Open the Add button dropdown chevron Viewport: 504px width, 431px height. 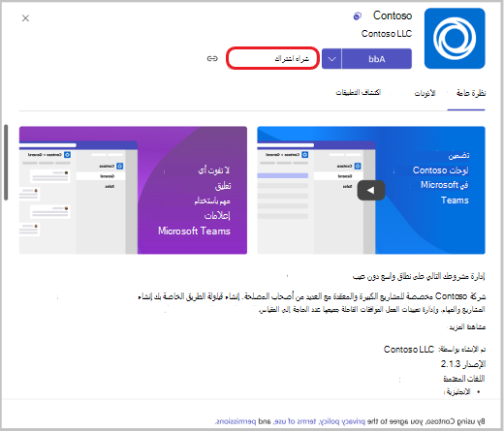pos(331,59)
